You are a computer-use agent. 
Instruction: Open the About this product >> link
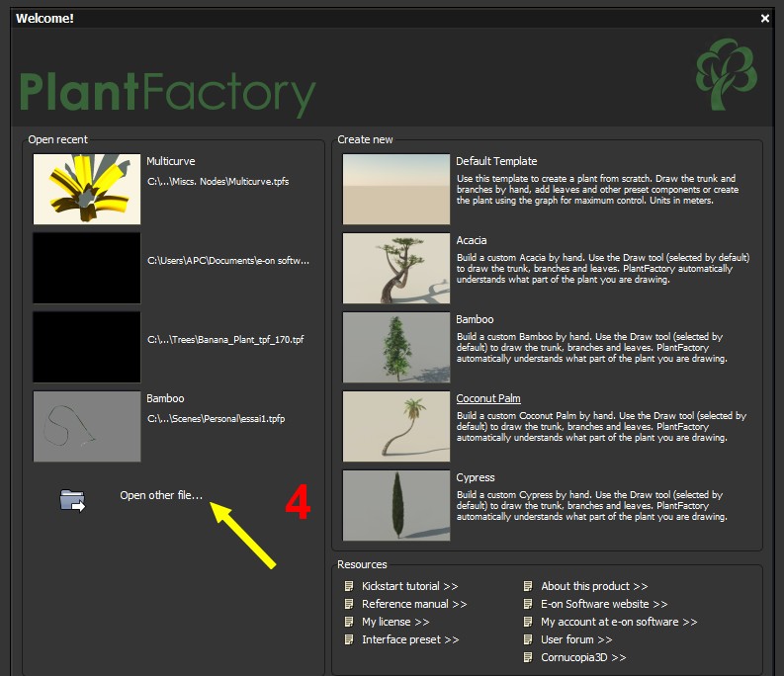594,586
